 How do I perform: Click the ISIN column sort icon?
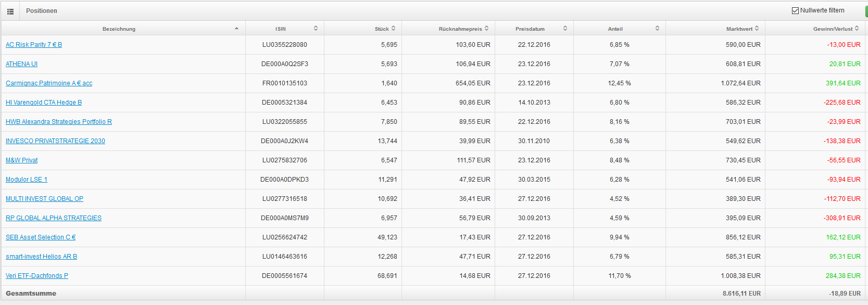coord(316,28)
